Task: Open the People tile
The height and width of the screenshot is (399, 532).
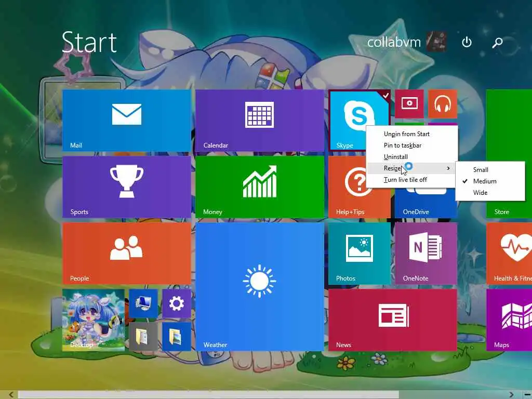Action: tap(127, 253)
